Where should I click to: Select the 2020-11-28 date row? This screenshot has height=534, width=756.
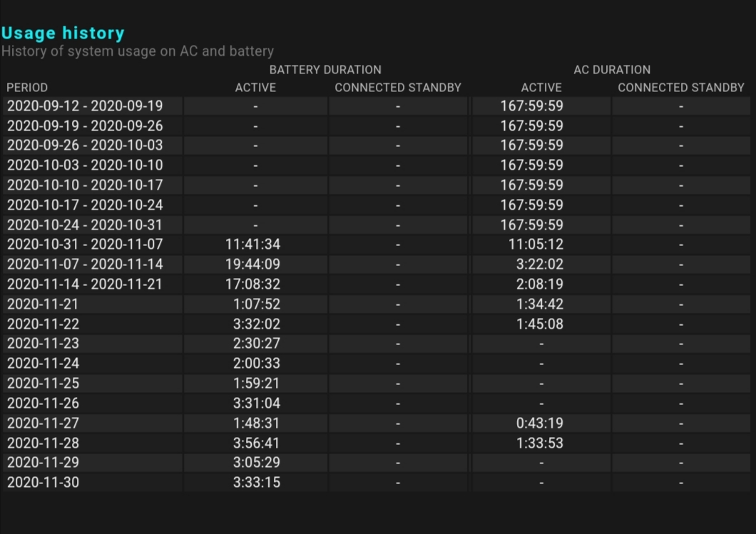pos(376,443)
